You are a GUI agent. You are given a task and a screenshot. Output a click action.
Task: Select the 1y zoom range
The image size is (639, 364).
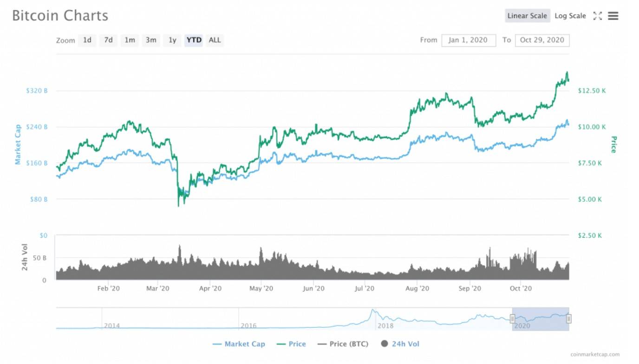point(172,40)
